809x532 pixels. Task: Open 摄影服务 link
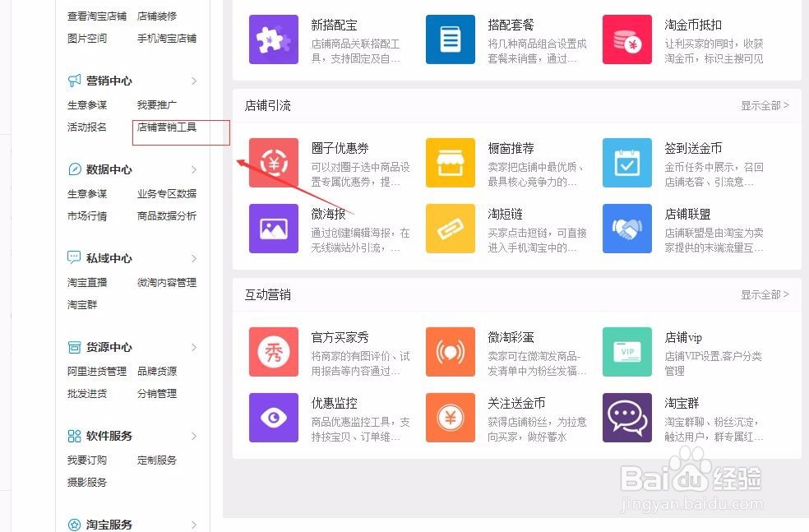tap(86, 482)
